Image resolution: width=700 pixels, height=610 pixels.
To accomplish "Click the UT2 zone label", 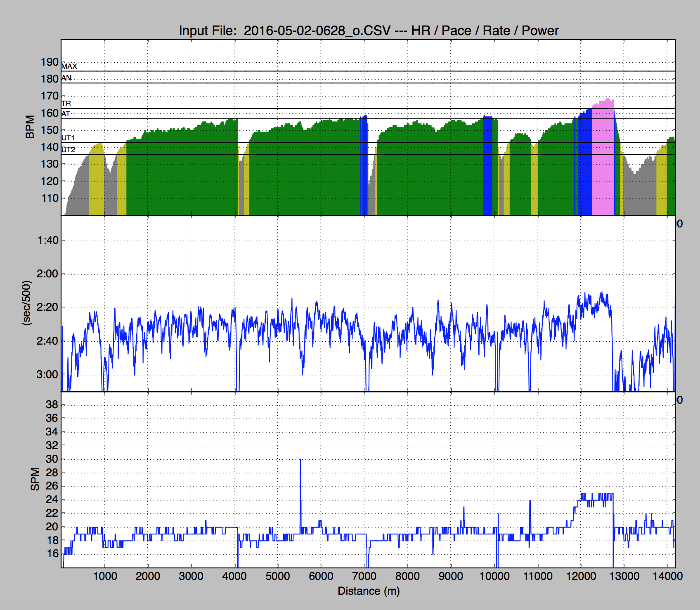I will pos(69,150).
